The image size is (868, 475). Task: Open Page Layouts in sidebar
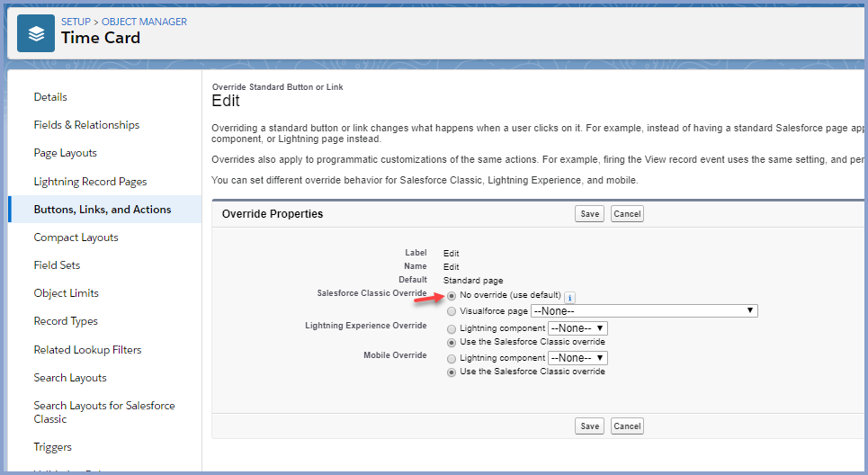coord(66,153)
